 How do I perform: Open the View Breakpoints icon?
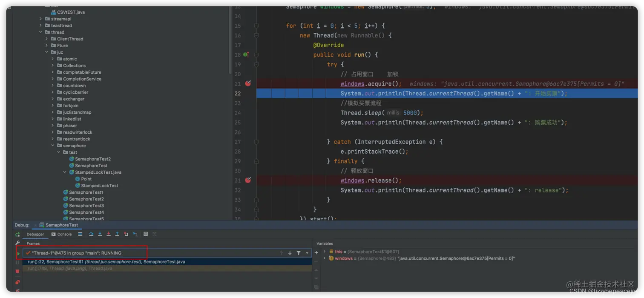[x=17, y=282]
